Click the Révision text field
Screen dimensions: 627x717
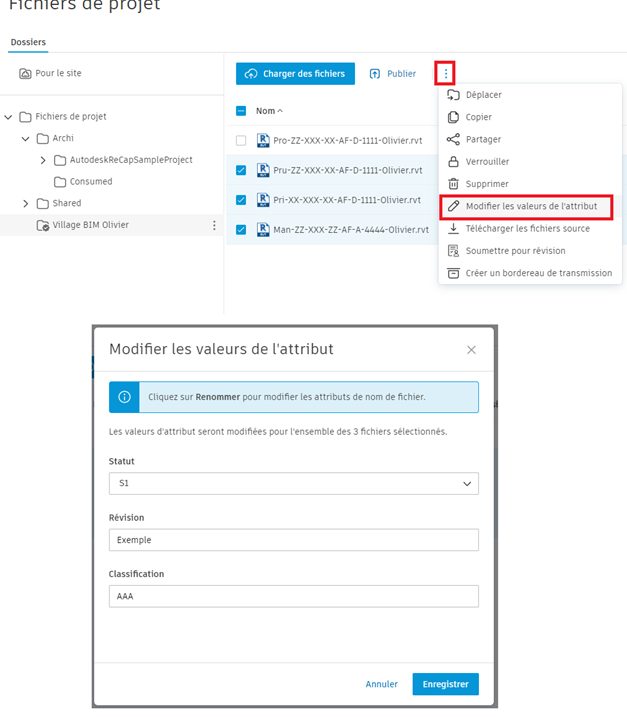coord(293,540)
